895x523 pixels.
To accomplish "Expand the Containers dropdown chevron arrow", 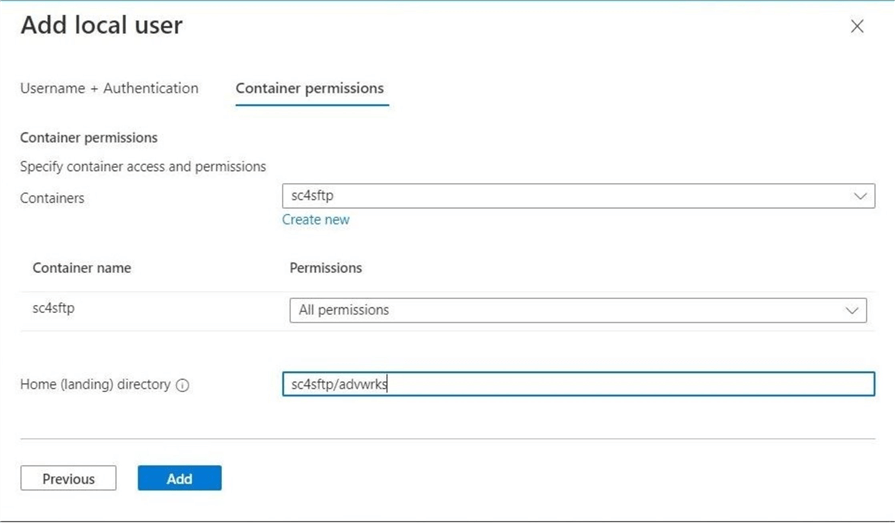I will pos(861,196).
